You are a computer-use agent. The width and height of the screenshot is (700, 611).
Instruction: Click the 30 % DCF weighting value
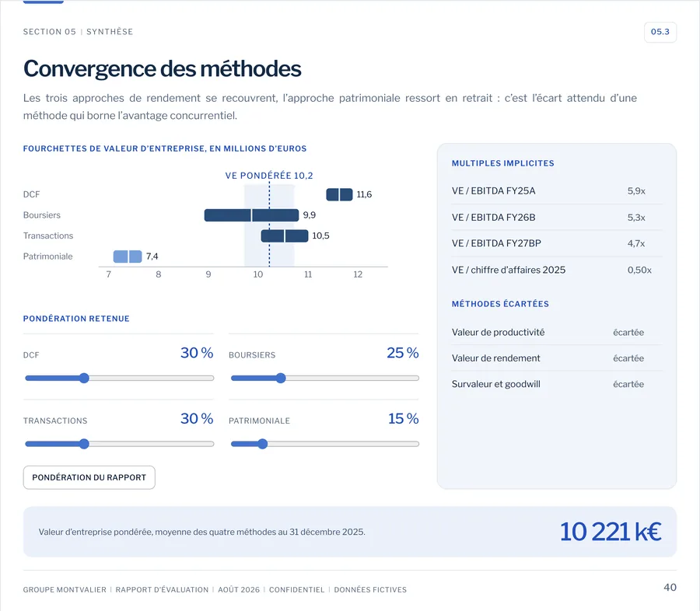pyautogui.click(x=197, y=353)
